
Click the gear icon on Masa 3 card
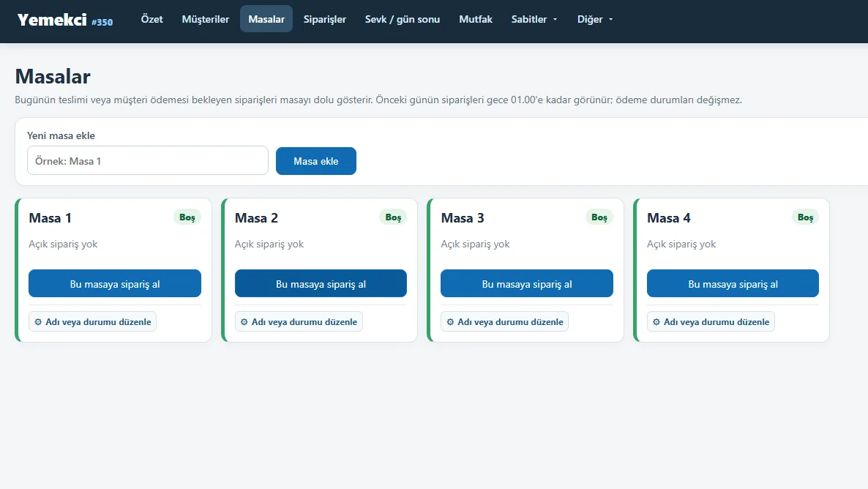pos(450,322)
